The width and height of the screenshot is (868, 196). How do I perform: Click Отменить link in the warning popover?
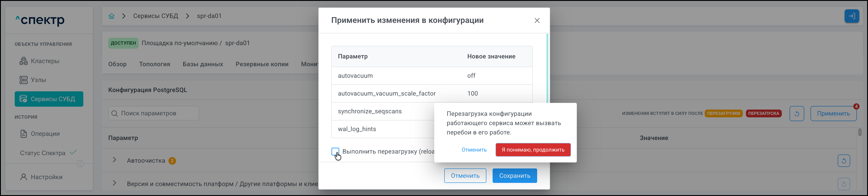(474, 150)
